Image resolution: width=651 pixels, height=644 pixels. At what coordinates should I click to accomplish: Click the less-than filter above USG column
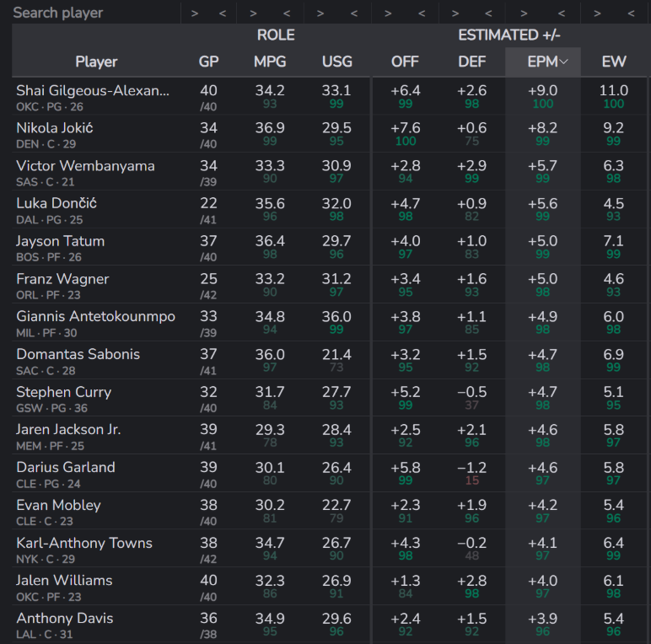(x=354, y=13)
